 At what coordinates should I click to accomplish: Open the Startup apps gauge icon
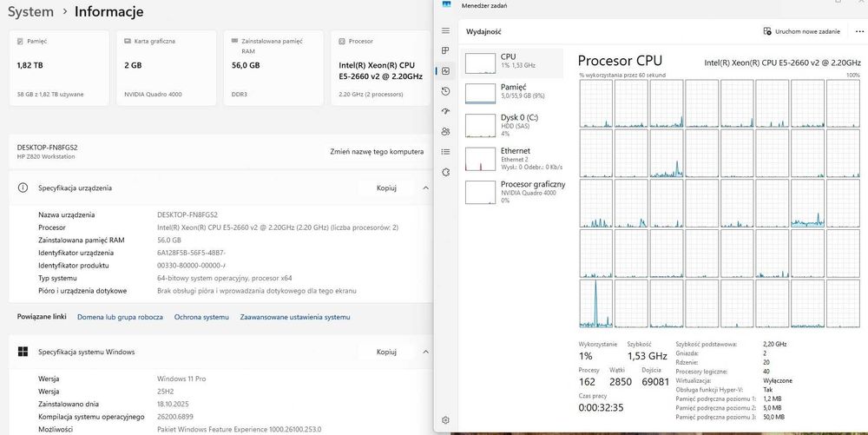coord(445,111)
